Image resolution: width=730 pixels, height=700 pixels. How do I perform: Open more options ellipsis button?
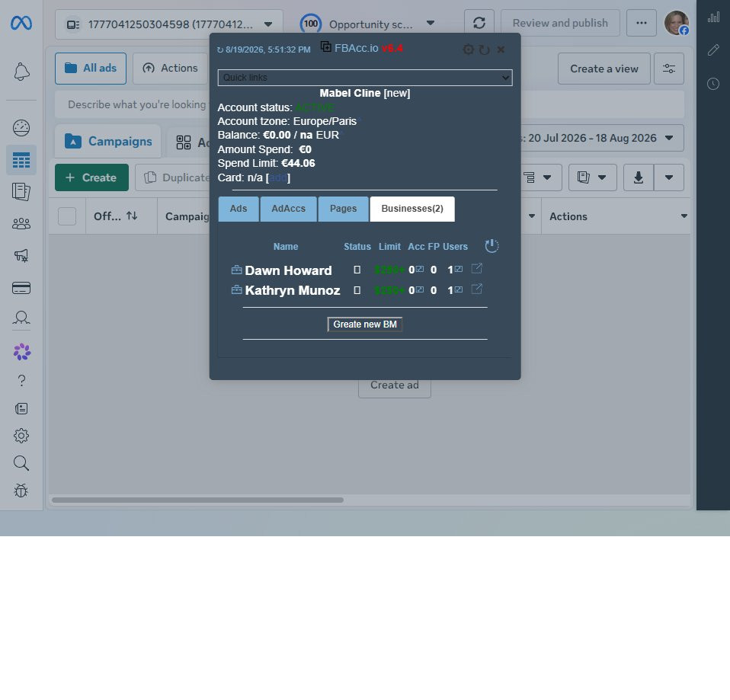tap(642, 23)
